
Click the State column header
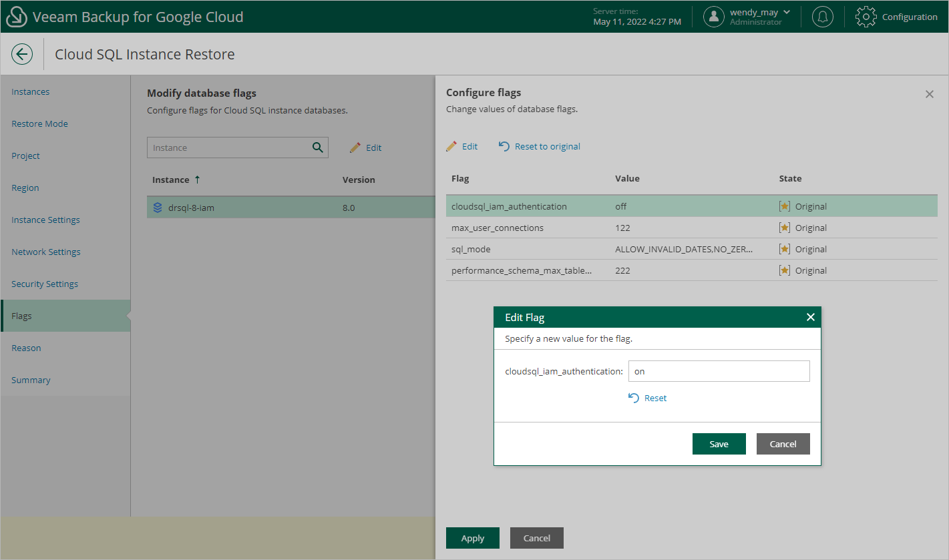pyautogui.click(x=790, y=178)
